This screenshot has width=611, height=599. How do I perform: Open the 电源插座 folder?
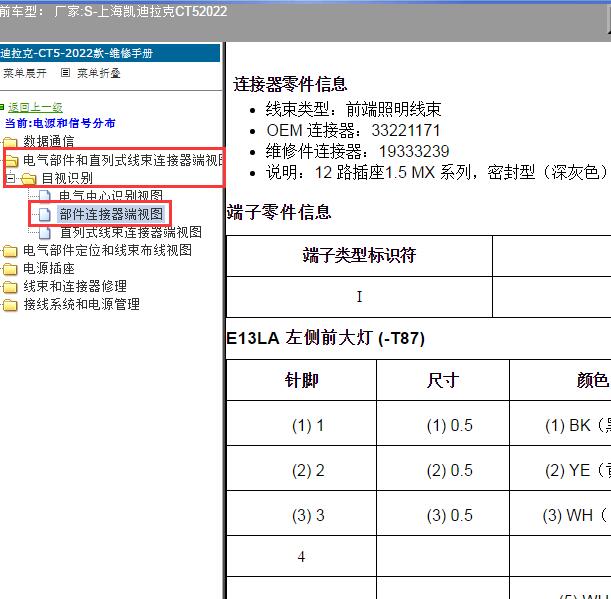(x=49, y=268)
